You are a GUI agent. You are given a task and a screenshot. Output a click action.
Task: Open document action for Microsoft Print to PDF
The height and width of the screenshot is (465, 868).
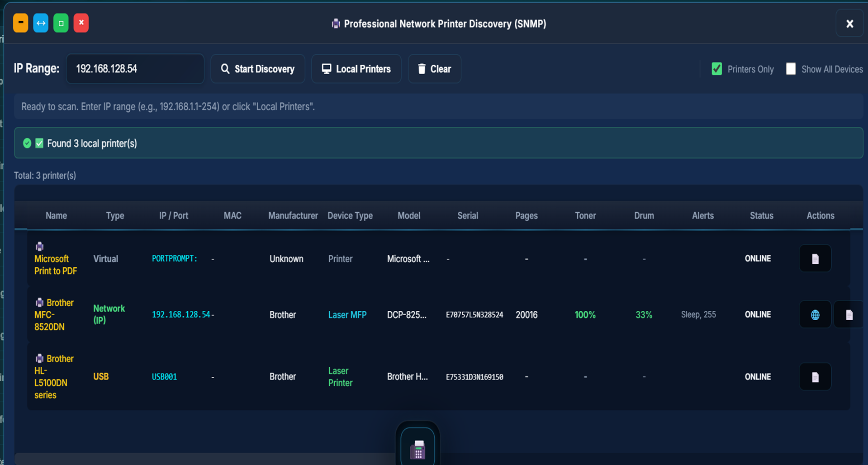pyautogui.click(x=815, y=258)
